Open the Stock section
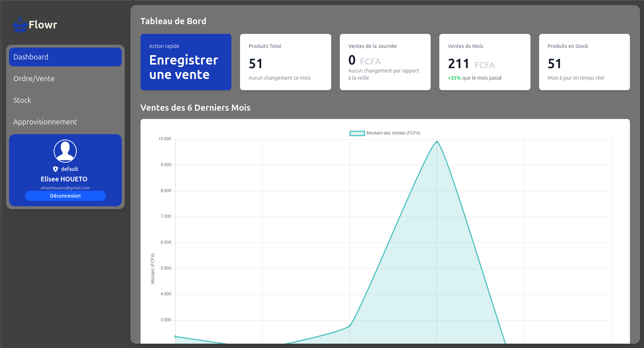This screenshot has height=348, width=644. pos(22,100)
